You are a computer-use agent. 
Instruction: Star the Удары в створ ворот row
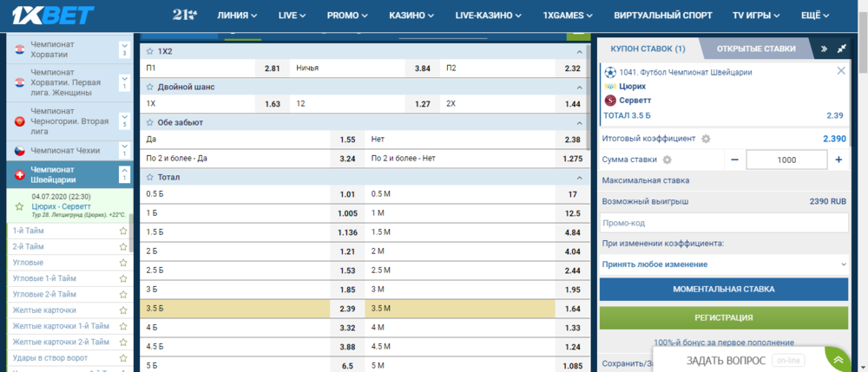click(123, 357)
